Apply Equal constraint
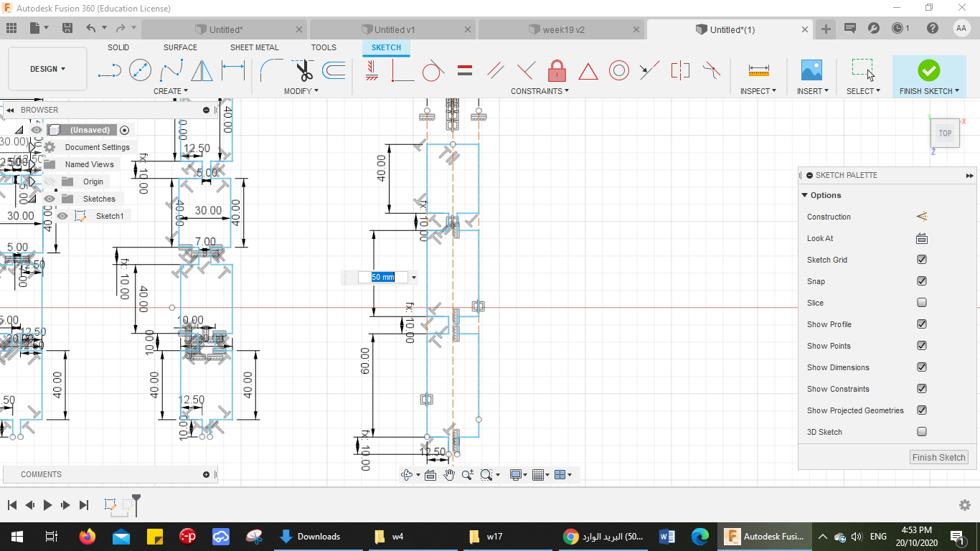 click(x=464, y=70)
